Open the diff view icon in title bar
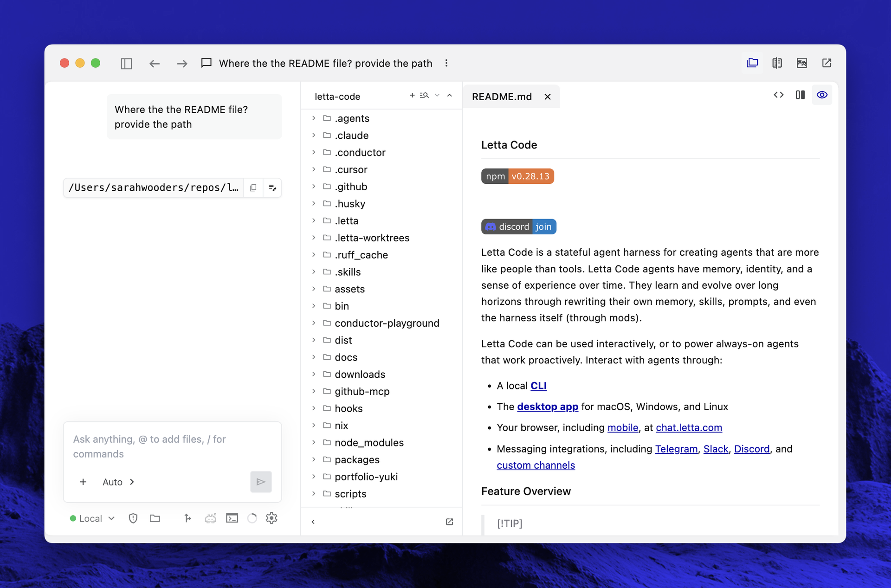Image resolution: width=891 pixels, height=588 pixels. click(777, 63)
